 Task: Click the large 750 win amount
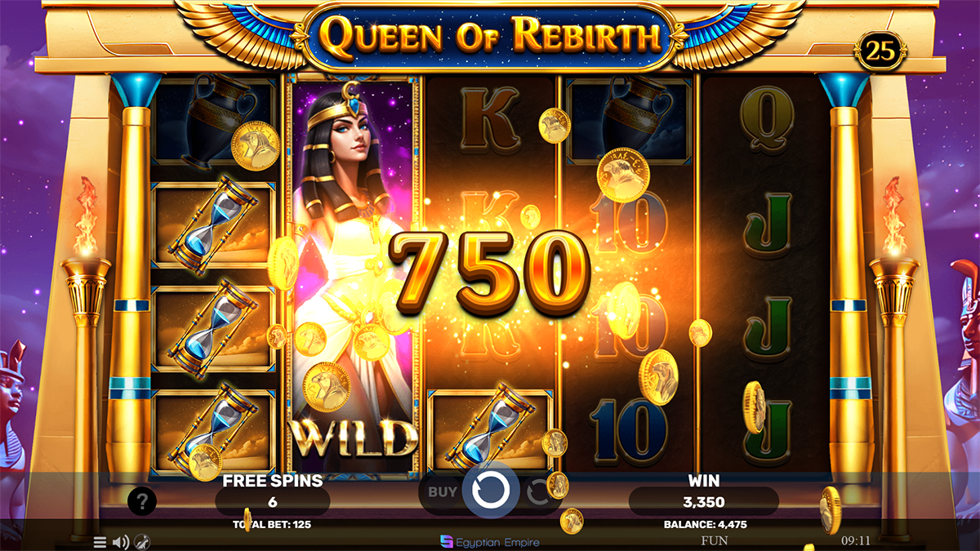pyautogui.click(x=490, y=268)
